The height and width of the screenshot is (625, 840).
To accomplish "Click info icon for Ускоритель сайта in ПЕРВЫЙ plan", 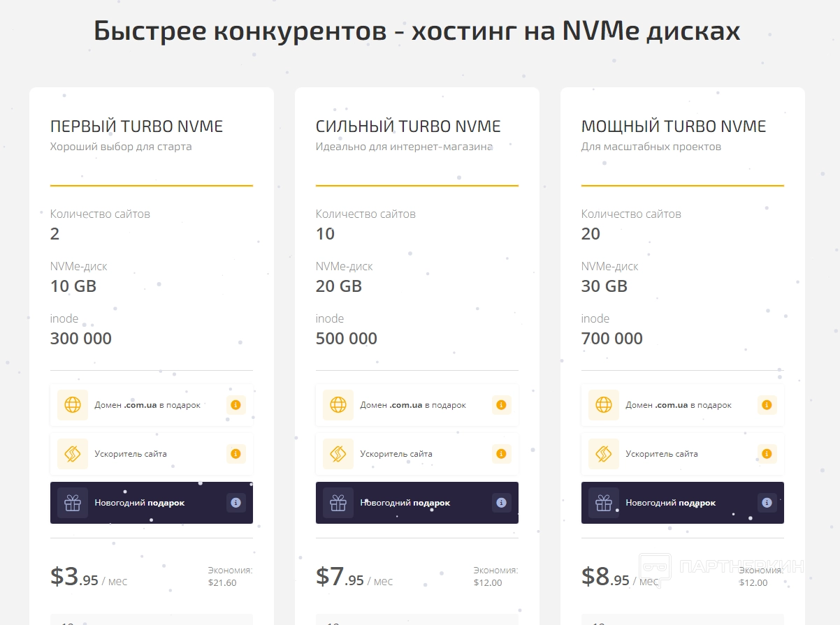I will click(236, 454).
